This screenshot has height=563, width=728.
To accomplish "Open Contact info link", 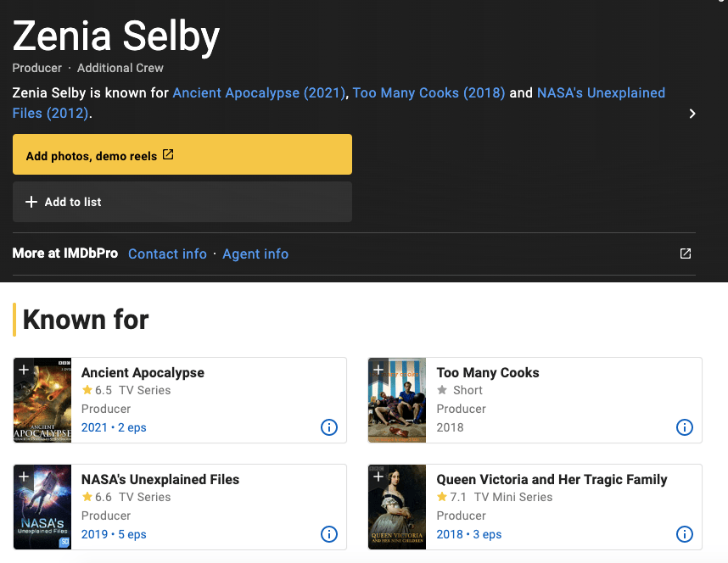I will pos(167,254).
